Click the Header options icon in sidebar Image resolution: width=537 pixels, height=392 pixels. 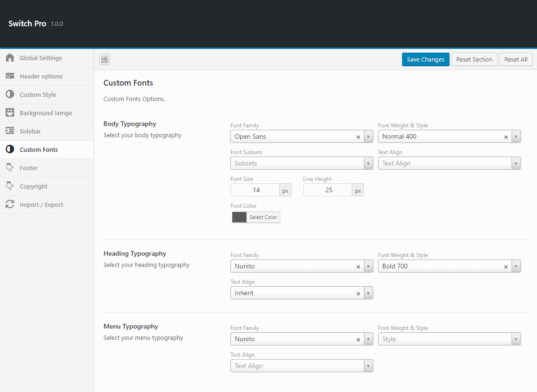[x=10, y=76]
